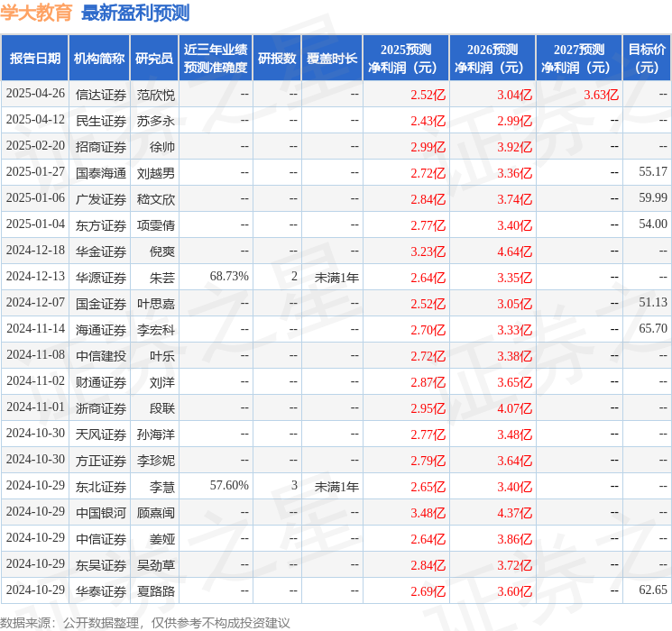Click the 华金证券 4.64亿 2026 forecast
672x631 pixels.
(514, 251)
